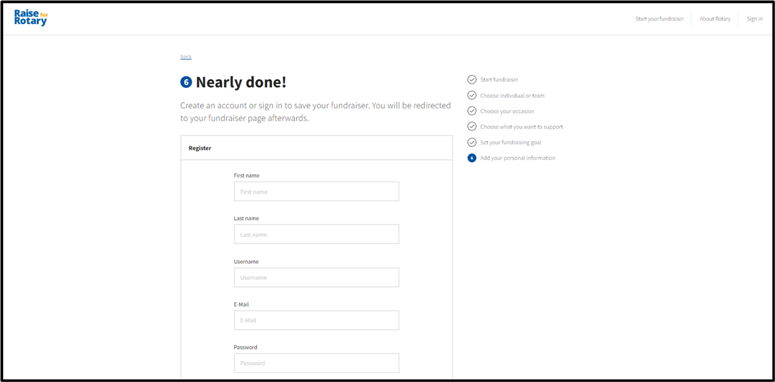Click the Register panel header
Image resolution: width=775 pixels, height=382 pixels.
(316, 148)
